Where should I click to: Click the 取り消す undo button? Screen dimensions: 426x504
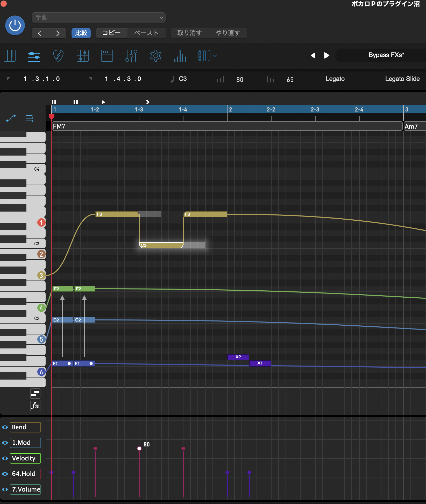coord(190,33)
